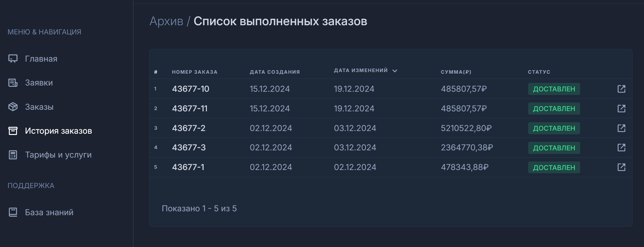This screenshot has height=247, width=644.
Task: Click order number 43677-2
Action: coord(189,128)
